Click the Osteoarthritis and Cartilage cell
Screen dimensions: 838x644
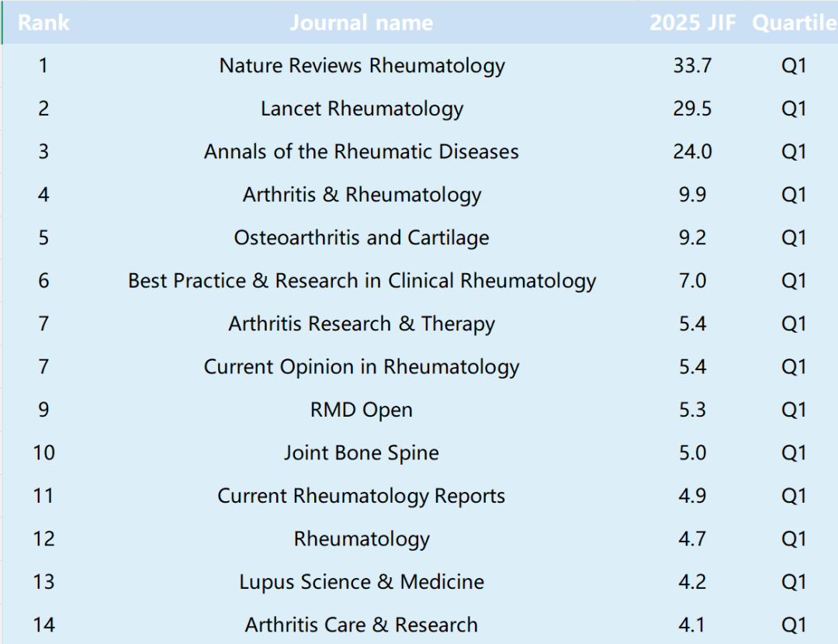(x=362, y=238)
